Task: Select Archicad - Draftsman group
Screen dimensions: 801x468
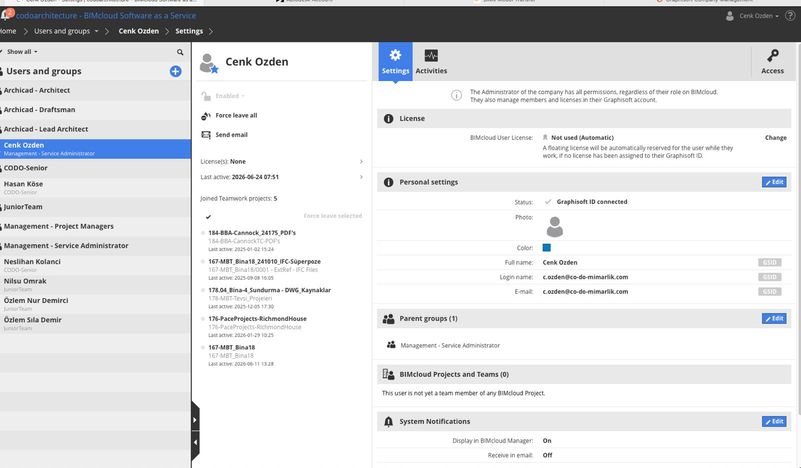Action: [95, 110]
